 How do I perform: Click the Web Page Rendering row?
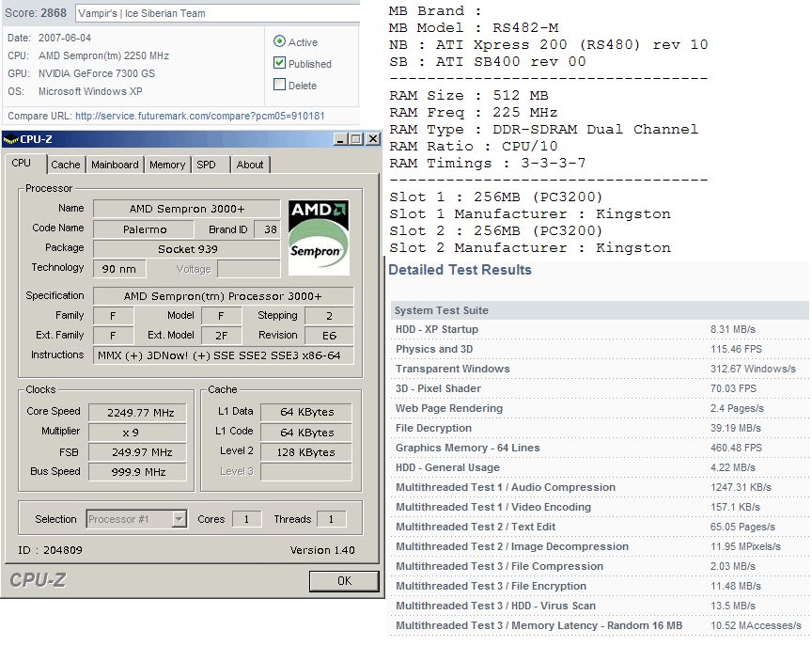pyautogui.click(x=600, y=408)
